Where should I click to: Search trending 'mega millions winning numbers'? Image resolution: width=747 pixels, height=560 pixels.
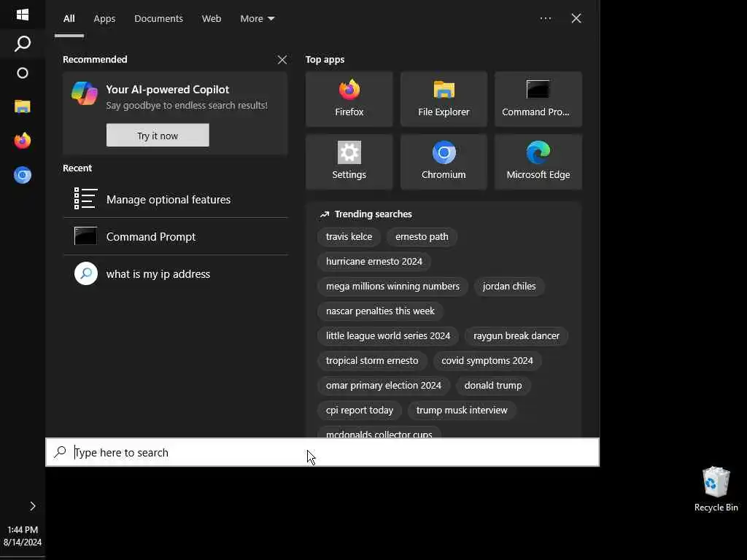point(392,286)
